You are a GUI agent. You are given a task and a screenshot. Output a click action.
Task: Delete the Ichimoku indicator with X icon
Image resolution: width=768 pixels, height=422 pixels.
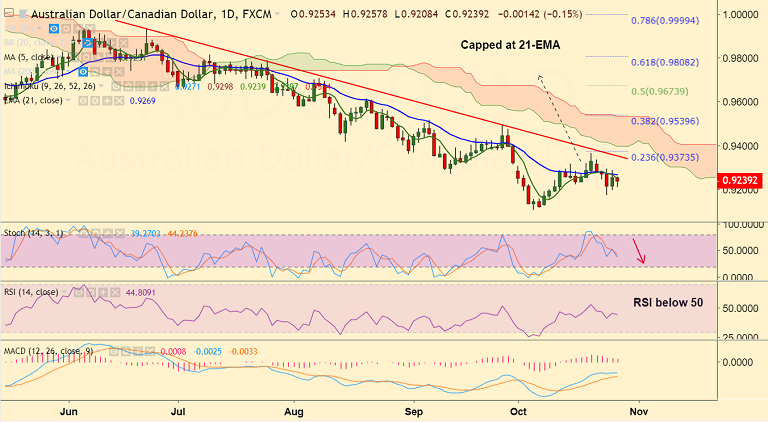164,86
